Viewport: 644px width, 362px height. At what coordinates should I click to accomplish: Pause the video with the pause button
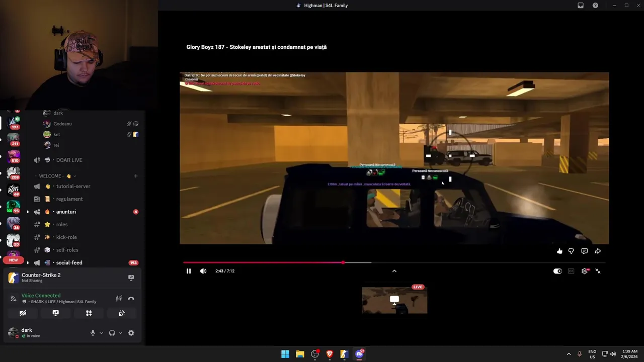tap(189, 271)
